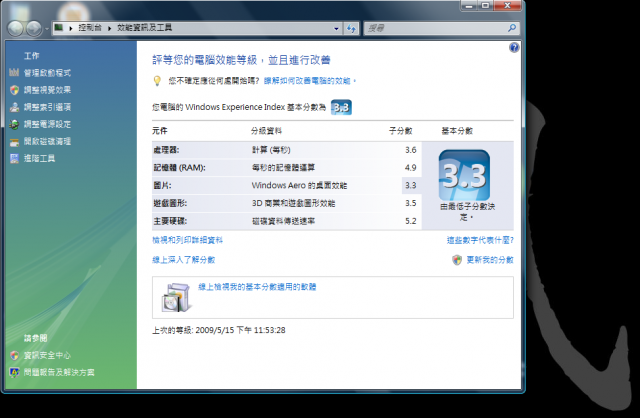Select the 記憶體 (RAM) row label
The height and width of the screenshot is (418, 640).
coord(180,167)
